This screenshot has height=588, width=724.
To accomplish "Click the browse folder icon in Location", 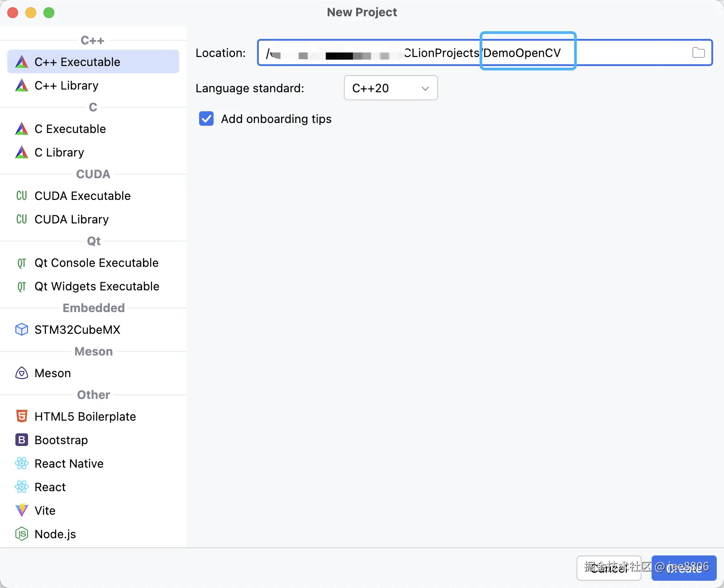I will [x=698, y=53].
